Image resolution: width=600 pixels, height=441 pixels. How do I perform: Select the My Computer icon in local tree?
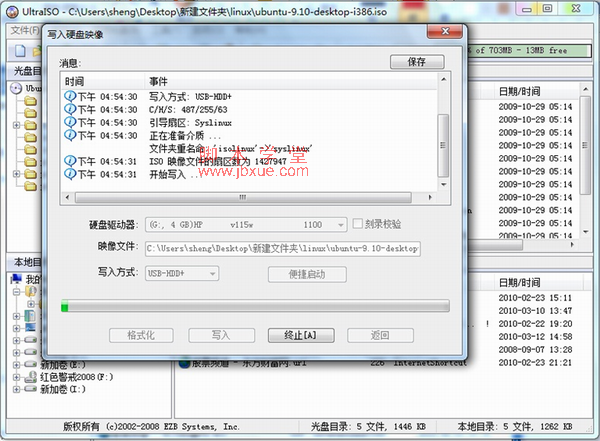pos(16,279)
